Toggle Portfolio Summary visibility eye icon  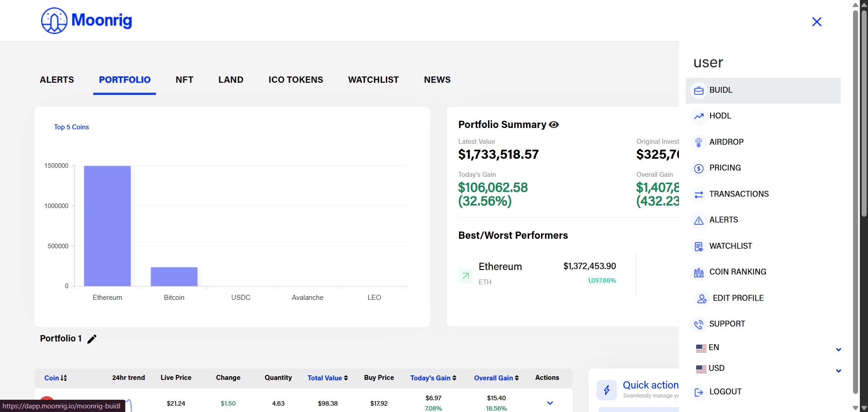pyautogui.click(x=554, y=124)
